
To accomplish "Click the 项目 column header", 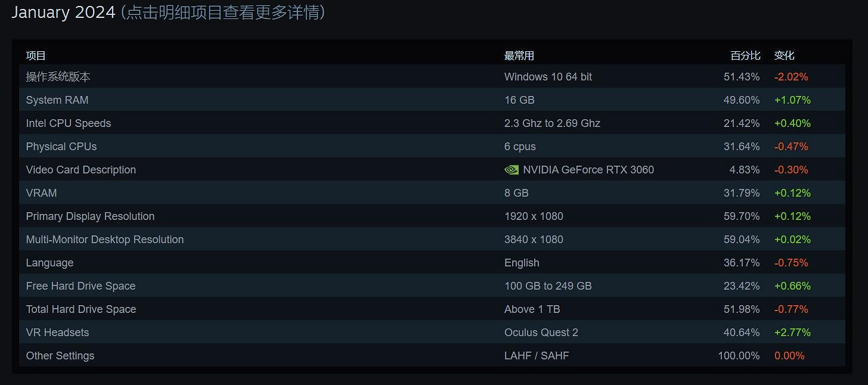I will [x=35, y=55].
